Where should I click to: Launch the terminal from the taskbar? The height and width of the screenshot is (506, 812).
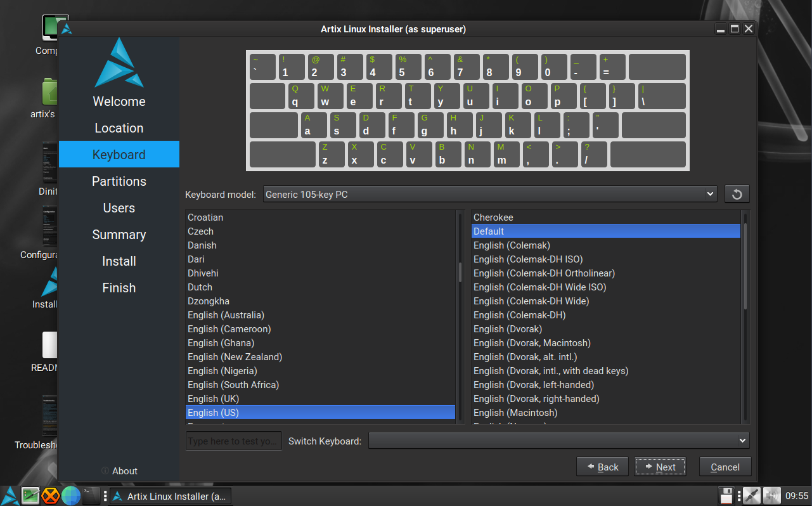pos(92,495)
